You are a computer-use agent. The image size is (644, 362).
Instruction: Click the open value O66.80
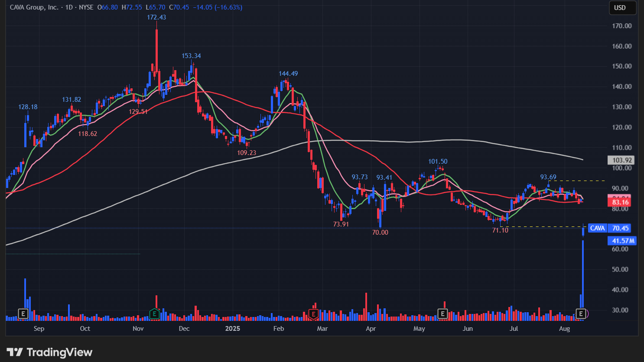[107, 7]
